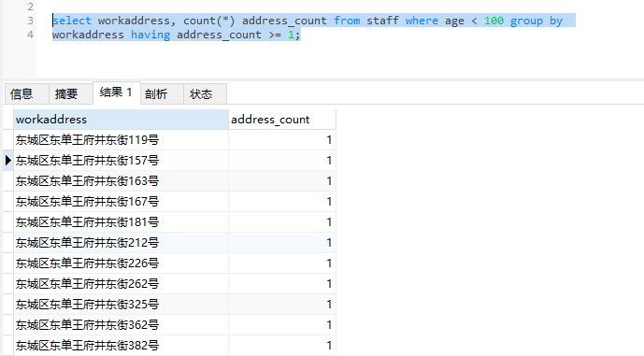Select cell 东城区东单王府井东街181号
The image size is (644, 356).
tap(121, 222)
